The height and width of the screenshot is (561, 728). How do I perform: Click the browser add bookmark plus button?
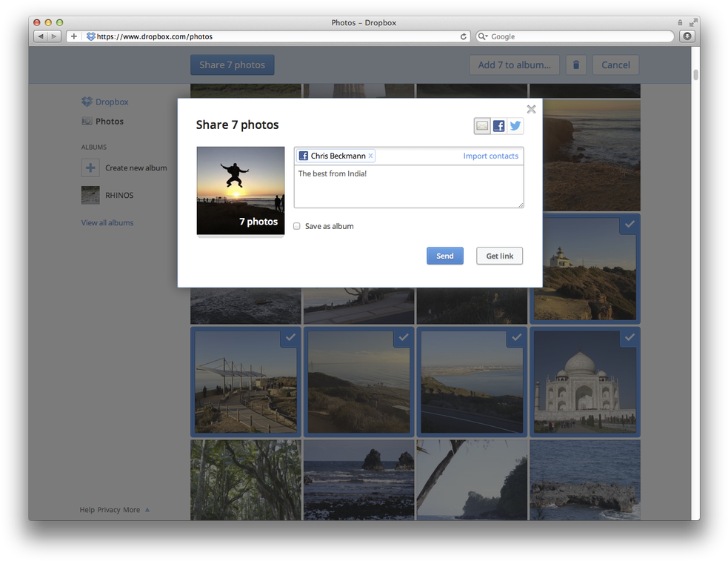74,36
